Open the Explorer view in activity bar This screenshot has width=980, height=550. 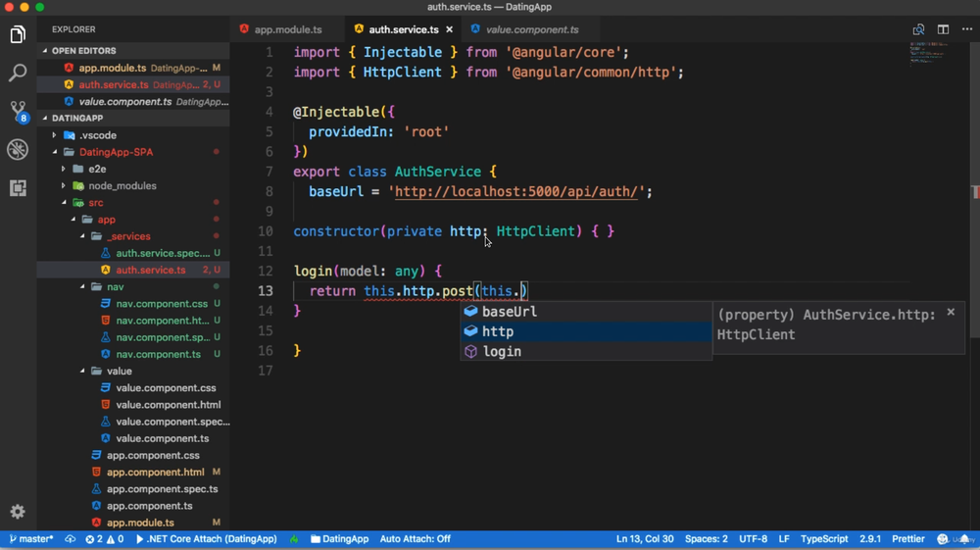pos(18,35)
